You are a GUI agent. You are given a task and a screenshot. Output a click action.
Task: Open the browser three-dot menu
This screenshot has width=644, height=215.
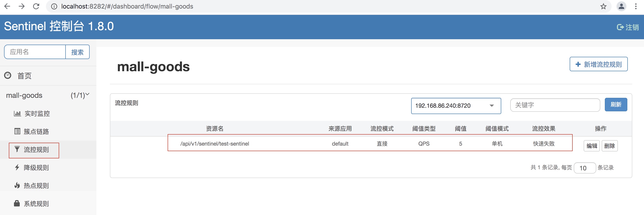point(636,6)
